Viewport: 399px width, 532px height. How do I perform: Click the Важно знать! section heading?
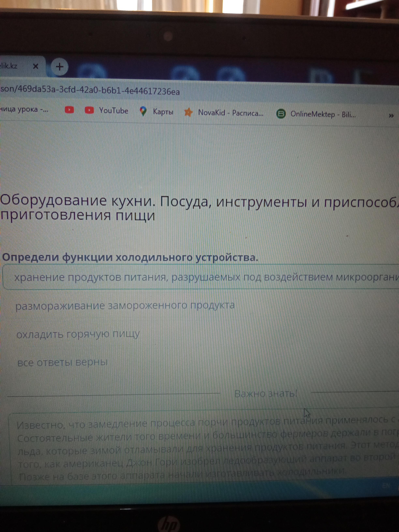266,393
